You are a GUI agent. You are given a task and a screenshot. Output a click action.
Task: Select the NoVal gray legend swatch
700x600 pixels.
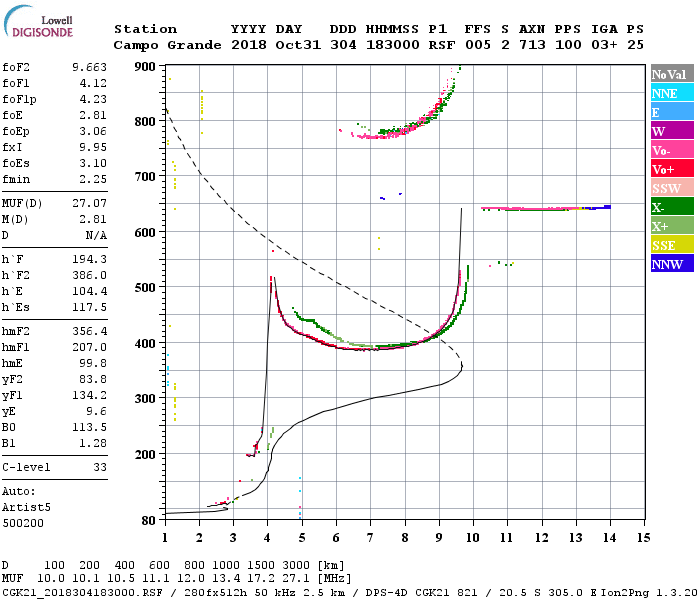point(672,74)
